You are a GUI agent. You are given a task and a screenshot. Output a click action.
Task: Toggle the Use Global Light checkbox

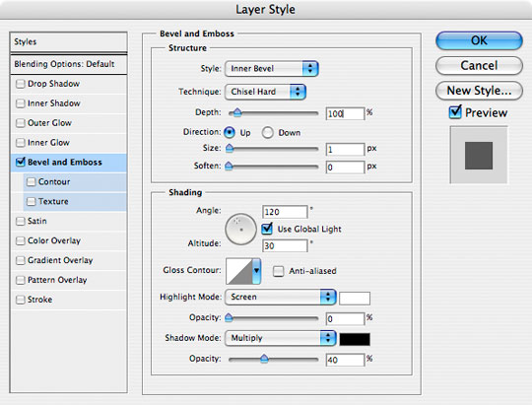coord(267,229)
